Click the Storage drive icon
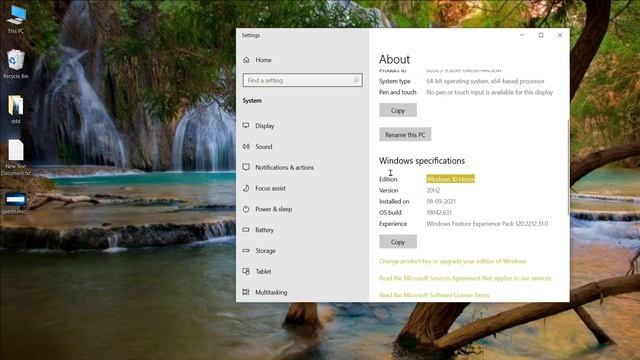 tap(246, 251)
